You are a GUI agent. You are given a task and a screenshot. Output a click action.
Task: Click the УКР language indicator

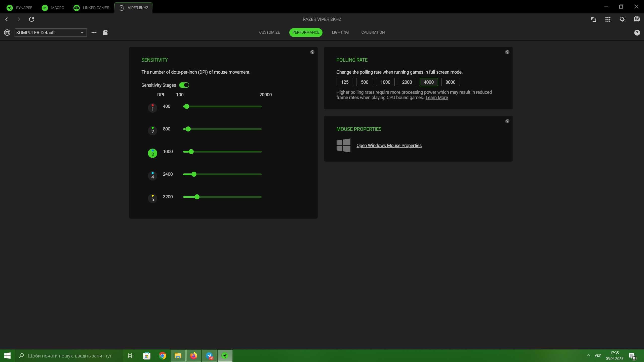(x=598, y=356)
